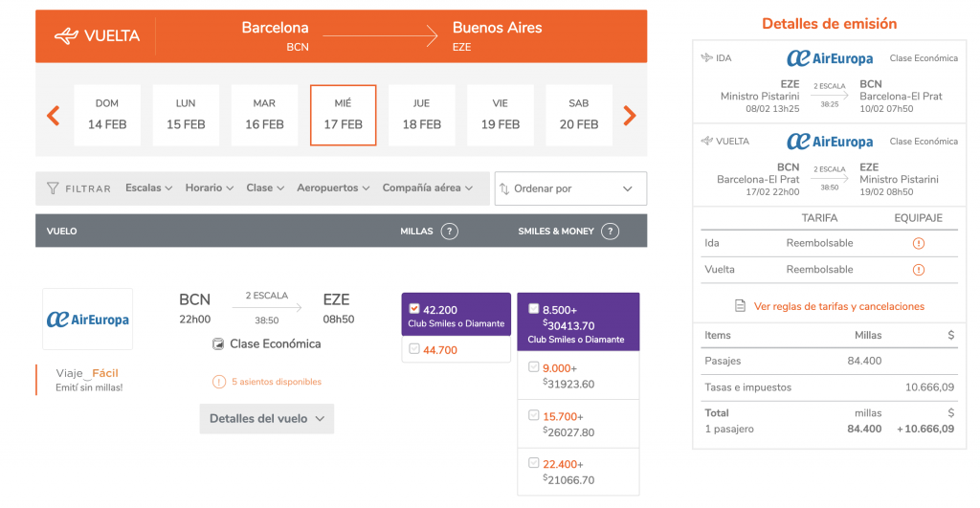The image size is (980, 508).
Task: Open the Clase filter dropdown
Action: 265,188
